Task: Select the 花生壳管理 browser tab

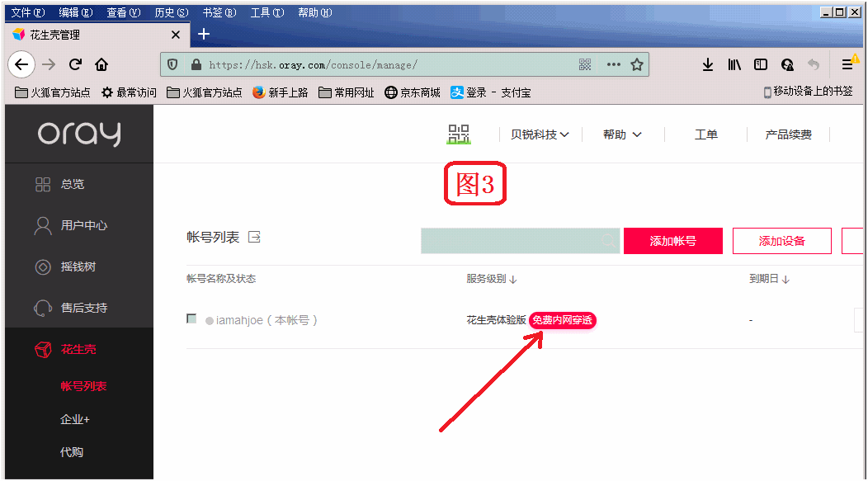Action: [x=97, y=35]
